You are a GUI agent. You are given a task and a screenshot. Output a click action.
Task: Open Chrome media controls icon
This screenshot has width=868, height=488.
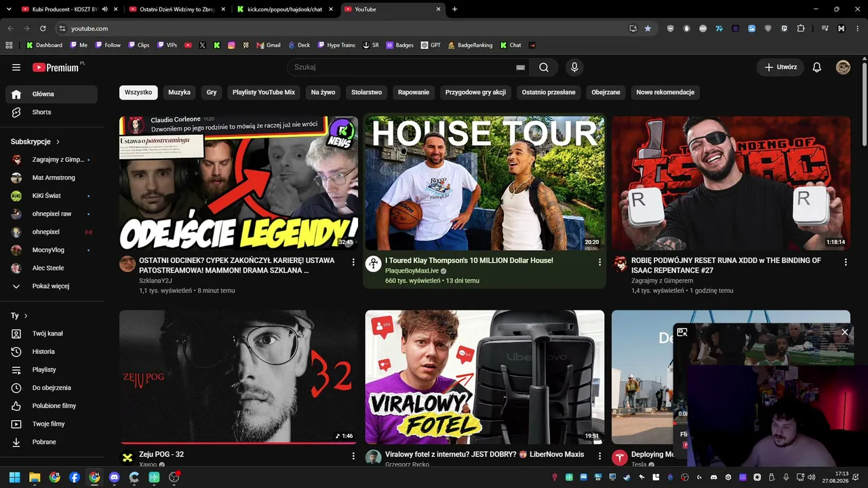click(x=825, y=28)
